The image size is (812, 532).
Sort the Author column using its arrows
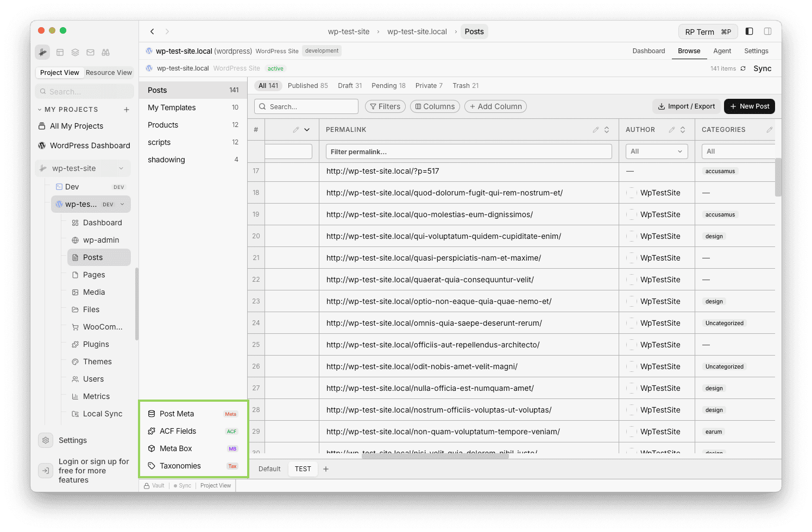(683, 130)
